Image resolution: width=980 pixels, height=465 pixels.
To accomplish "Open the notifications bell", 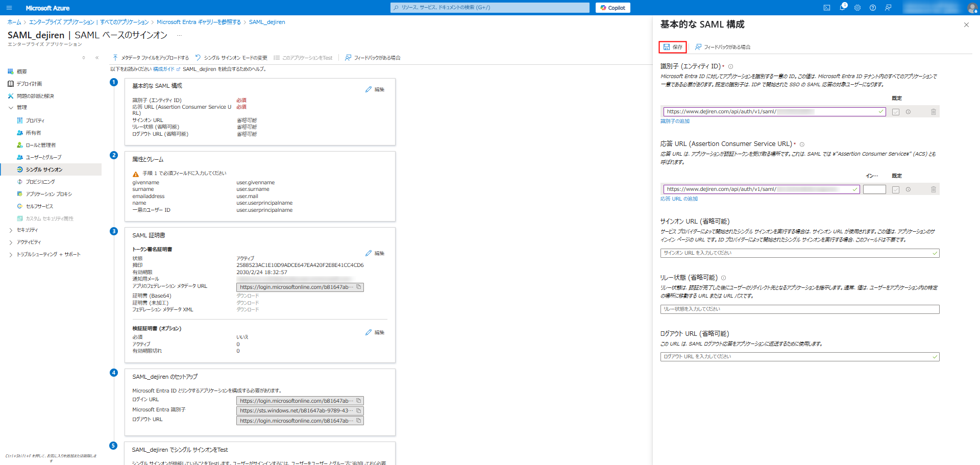I will [x=842, y=8].
